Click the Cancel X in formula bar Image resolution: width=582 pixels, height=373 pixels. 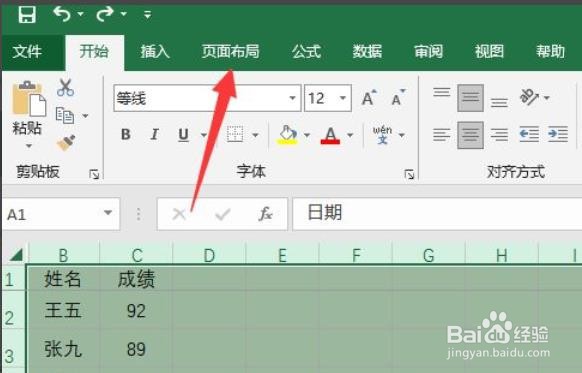click(x=179, y=214)
